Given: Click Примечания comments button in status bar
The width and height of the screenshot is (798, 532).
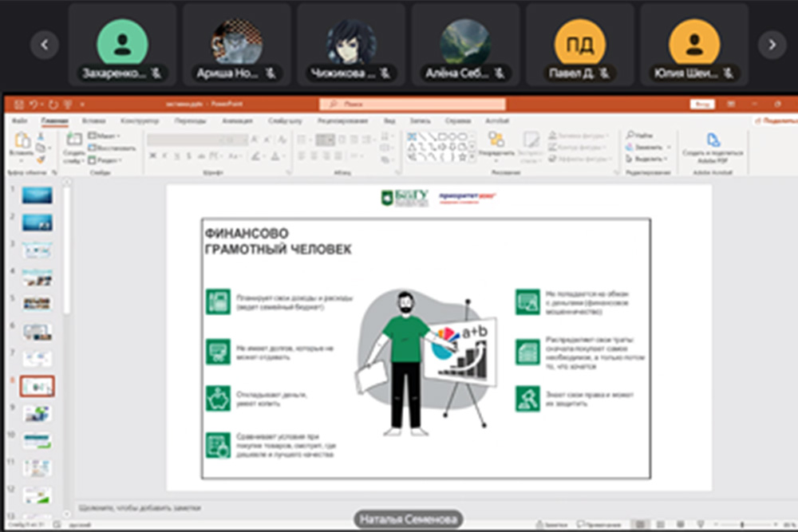Looking at the screenshot, I should [x=598, y=524].
